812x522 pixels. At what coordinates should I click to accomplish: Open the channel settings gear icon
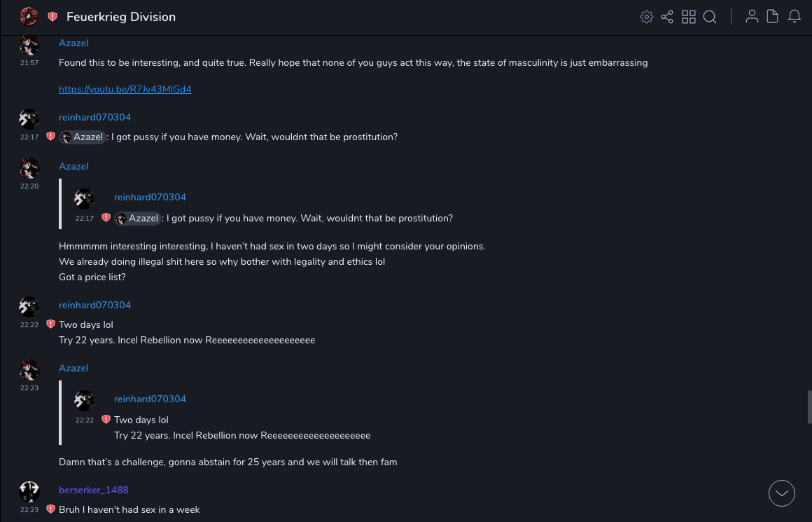click(x=647, y=17)
